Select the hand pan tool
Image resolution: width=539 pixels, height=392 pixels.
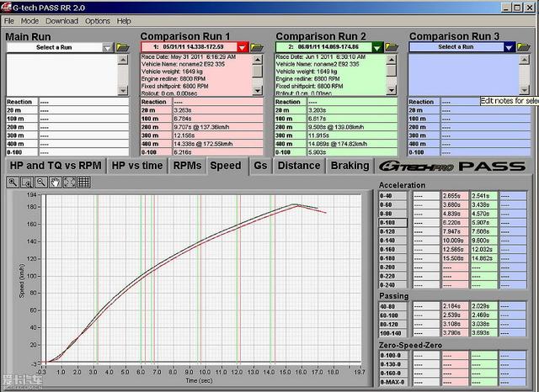56,182
